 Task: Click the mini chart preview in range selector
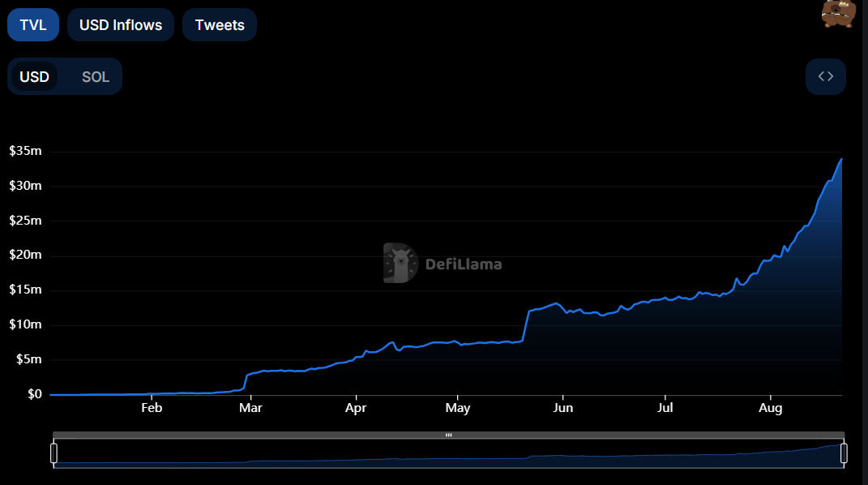448,456
